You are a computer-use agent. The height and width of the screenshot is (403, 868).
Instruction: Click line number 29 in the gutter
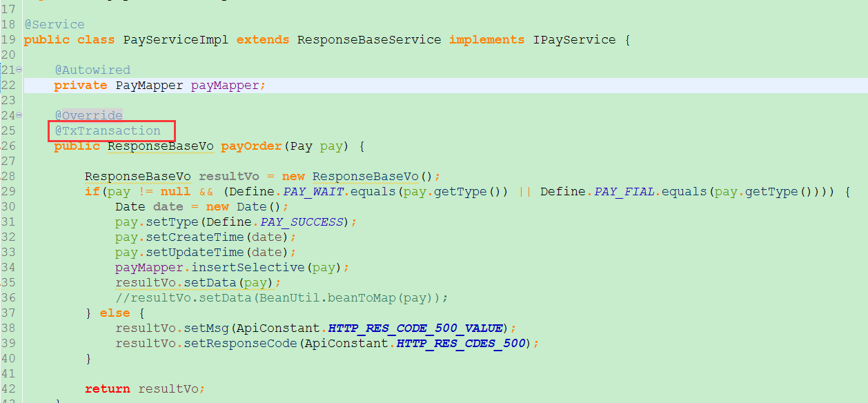coord(8,191)
